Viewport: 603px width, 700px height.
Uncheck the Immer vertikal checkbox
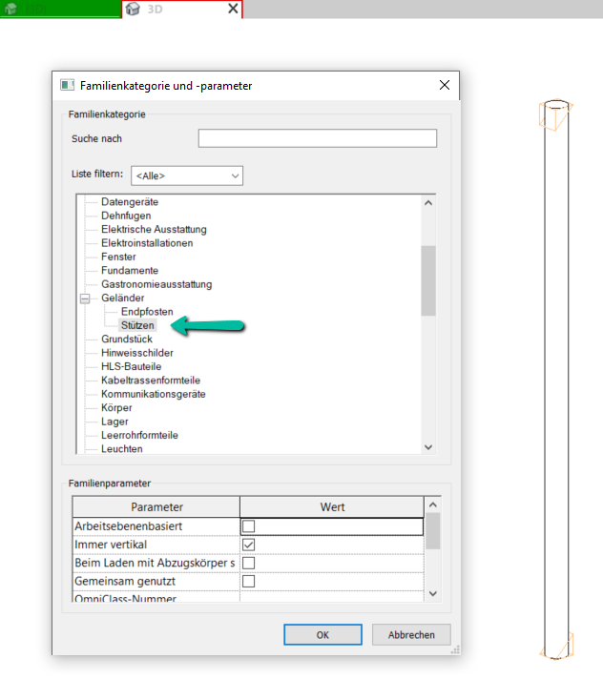249,545
